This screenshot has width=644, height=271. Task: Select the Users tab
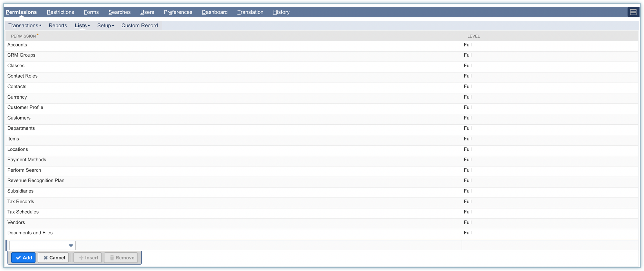tap(147, 12)
